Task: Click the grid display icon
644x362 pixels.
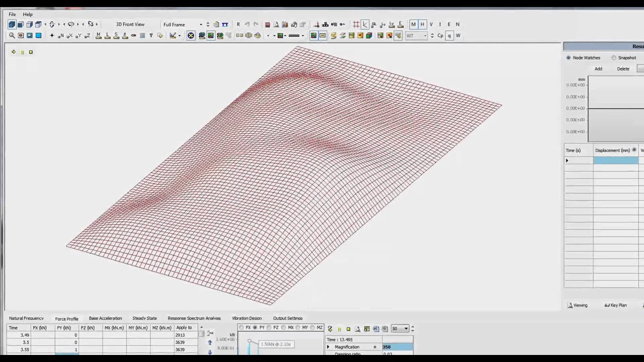Action: click(142, 36)
